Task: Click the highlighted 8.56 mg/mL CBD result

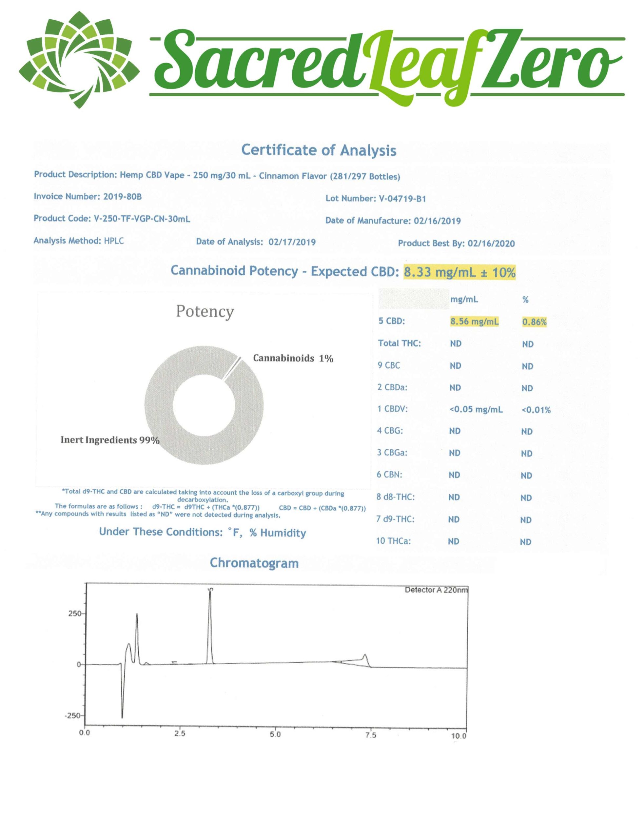Action: 475,322
